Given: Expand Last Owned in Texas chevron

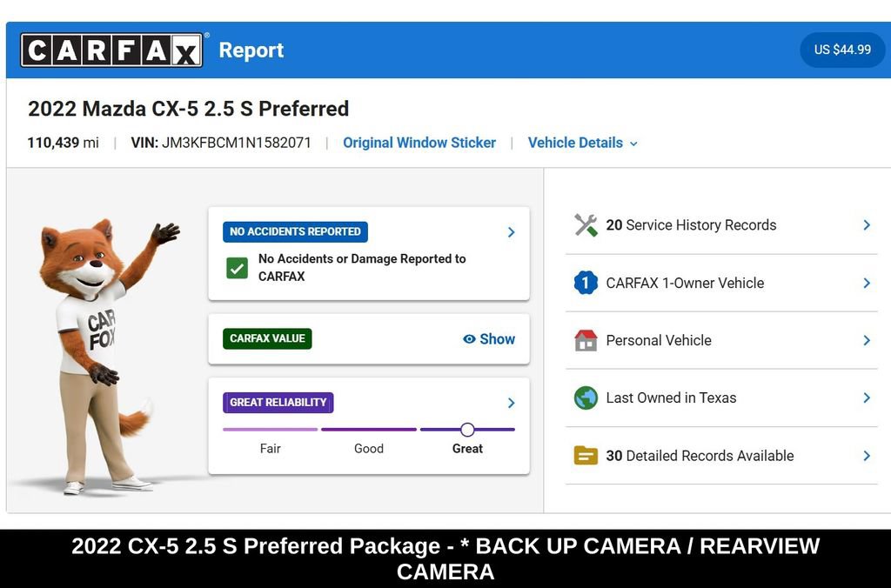Looking at the screenshot, I should coord(867,398).
